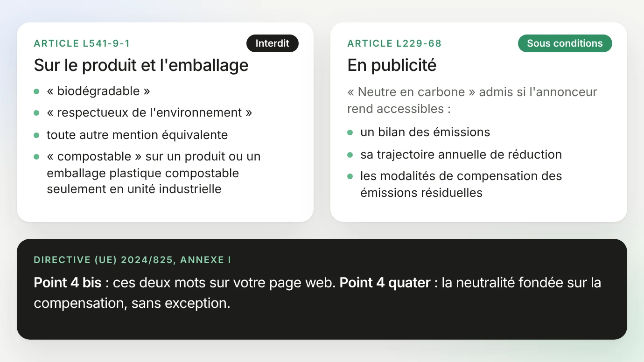The width and height of the screenshot is (644, 362).
Task: Select the "ARTICLE L541-9-1" label
Action: (x=82, y=44)
